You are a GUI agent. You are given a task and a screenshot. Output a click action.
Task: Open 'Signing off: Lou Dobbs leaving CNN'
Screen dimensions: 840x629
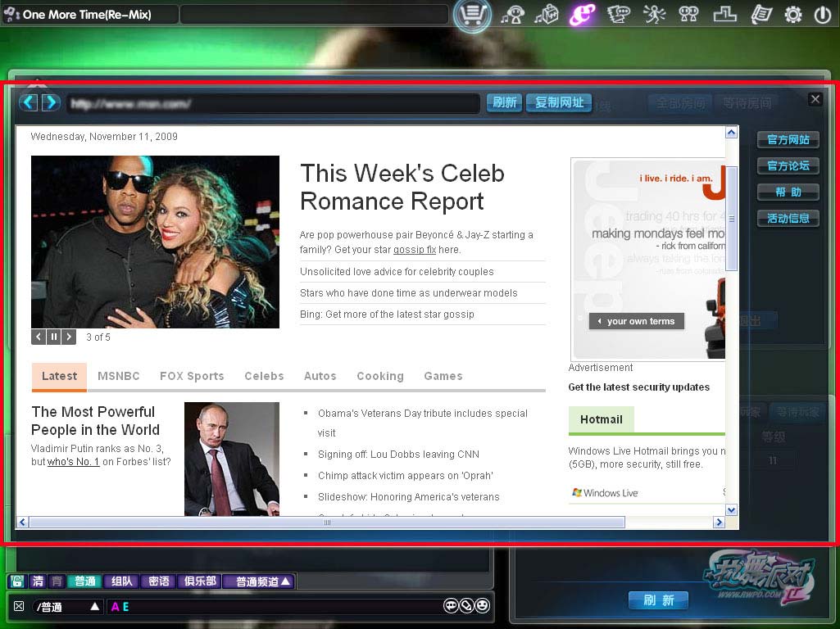point(398,454)
